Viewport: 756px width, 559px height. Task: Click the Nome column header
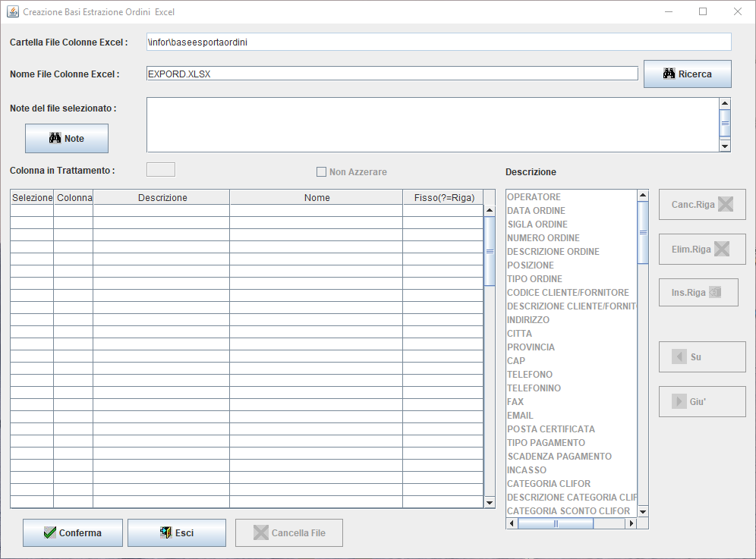317,197
